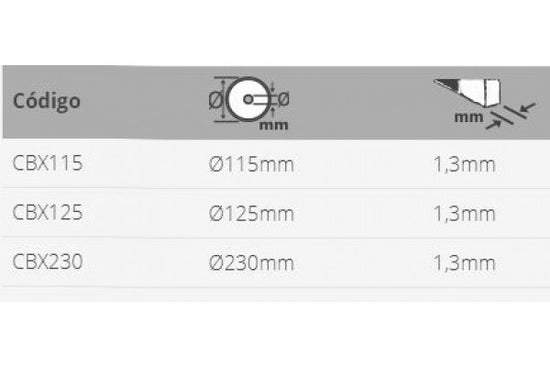Click the 1,3mm thickness for CBX115
Screen dimensions: 550x367
pyautogui.click(x=464, y=164)
